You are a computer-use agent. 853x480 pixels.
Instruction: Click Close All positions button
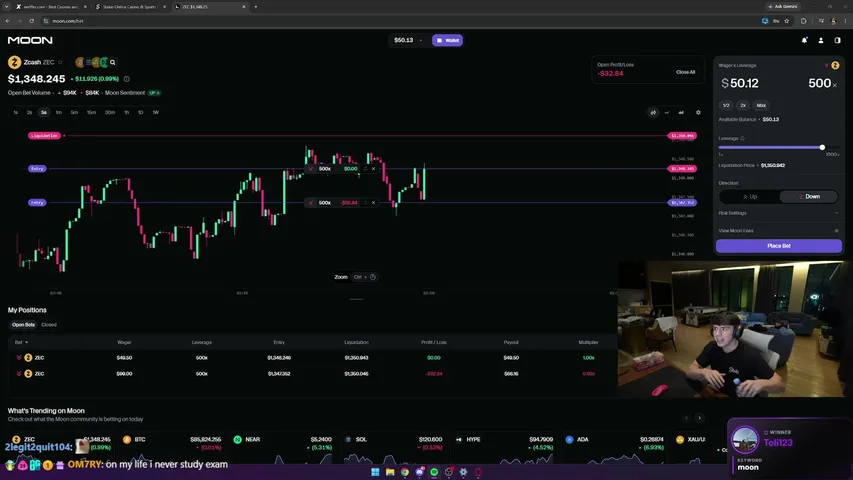coord(685,72)
